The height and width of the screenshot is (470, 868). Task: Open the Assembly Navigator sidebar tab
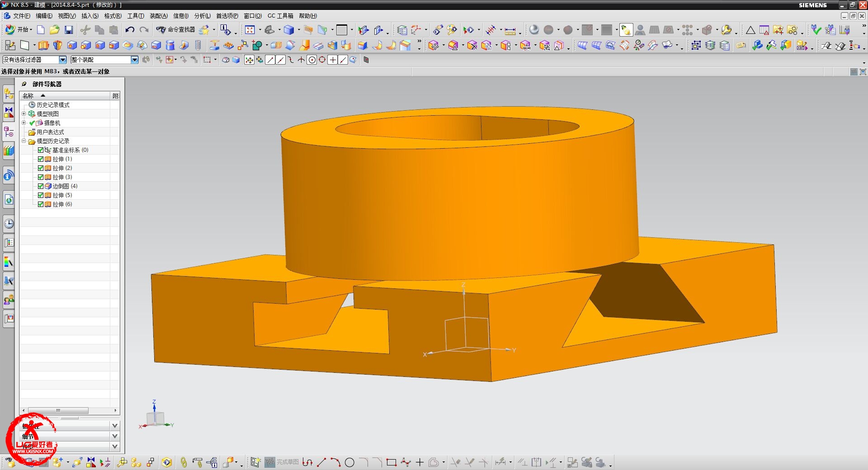9,94
